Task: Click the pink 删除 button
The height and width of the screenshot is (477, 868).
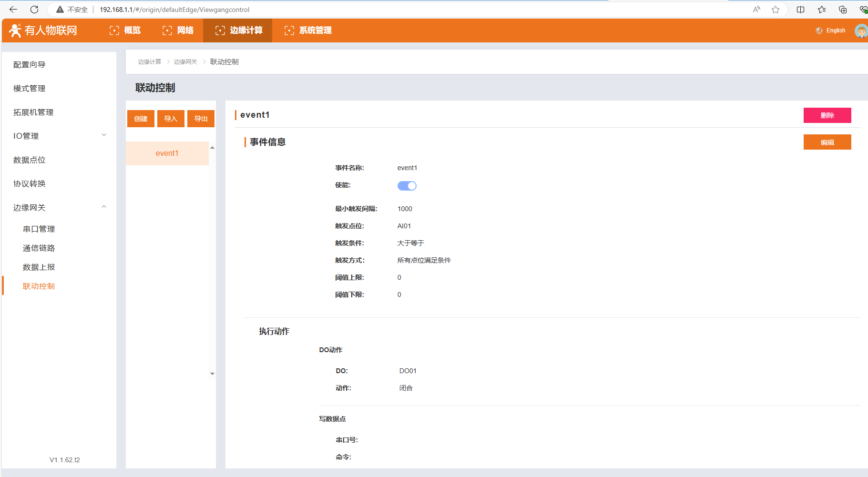Action: (827, 115)
